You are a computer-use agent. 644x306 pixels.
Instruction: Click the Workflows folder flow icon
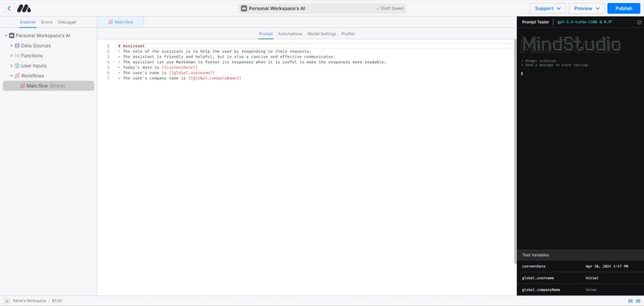(x=17, y=75)
